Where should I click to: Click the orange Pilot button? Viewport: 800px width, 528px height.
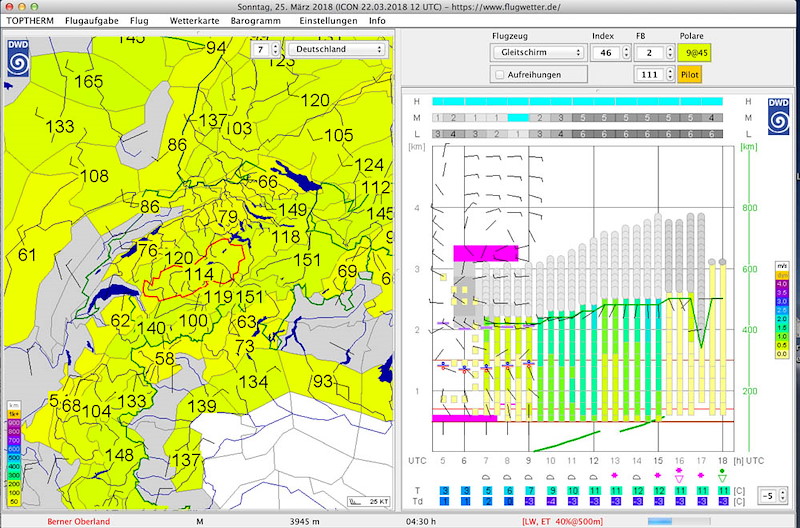[689, 74]
